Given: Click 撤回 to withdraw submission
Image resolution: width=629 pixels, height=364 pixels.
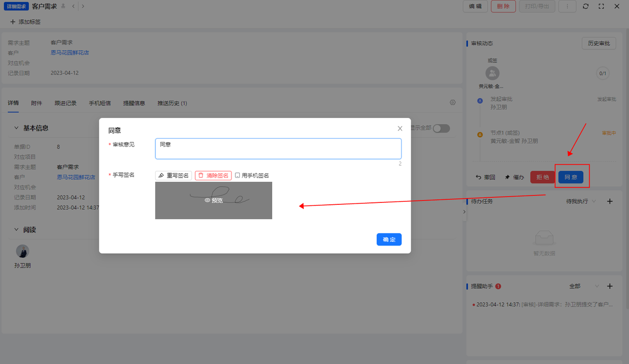Looking at the screenshot, I should click(x=485, y=177).
